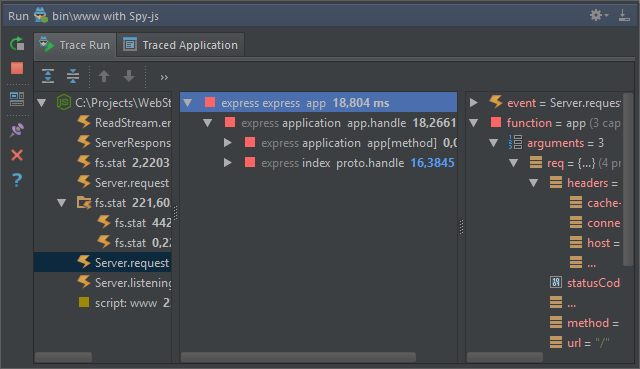The image size is (640, 369).
Task: Click the app.handle 18,2661 row text
Action: [x=348, y=123]
